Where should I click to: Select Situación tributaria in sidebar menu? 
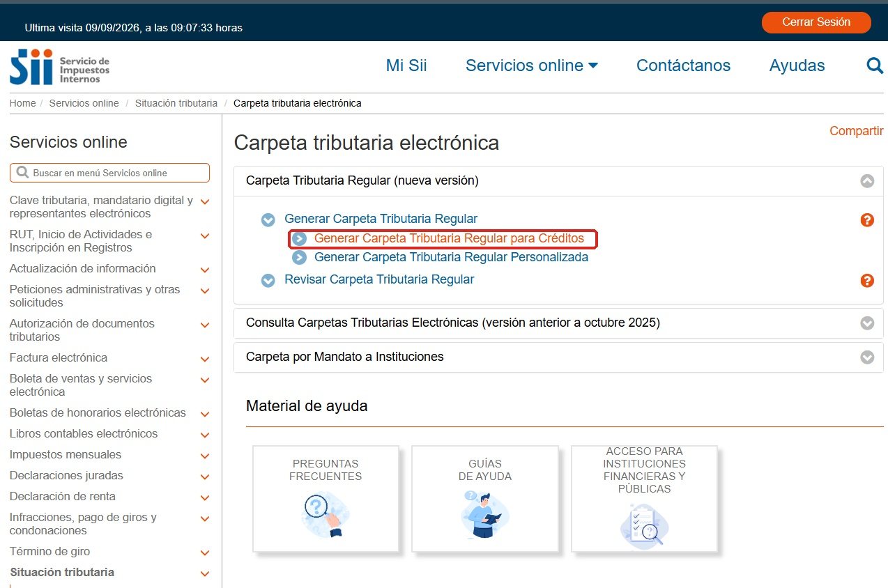tap(62, 573)
